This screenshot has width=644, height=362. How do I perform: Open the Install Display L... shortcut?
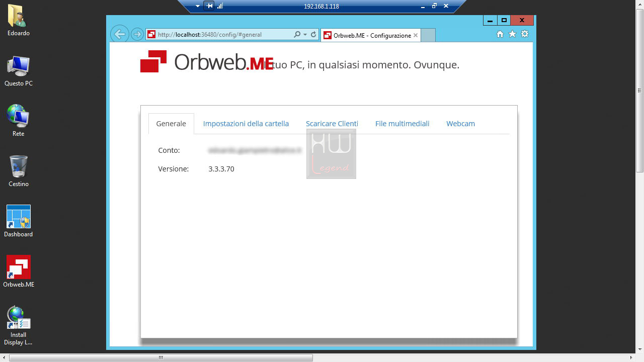click(x=18, y=326)
